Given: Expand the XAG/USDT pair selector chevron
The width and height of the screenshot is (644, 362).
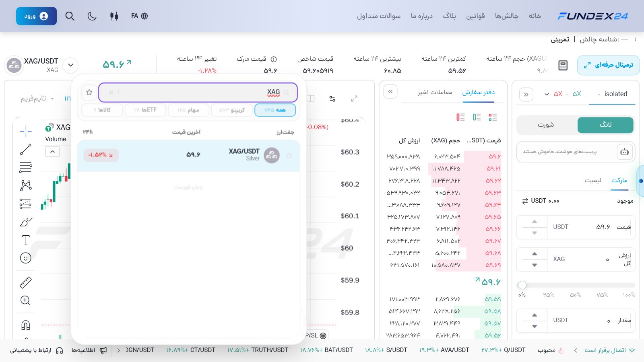Looking at the screenshot, I should click(x=70, y=65).
